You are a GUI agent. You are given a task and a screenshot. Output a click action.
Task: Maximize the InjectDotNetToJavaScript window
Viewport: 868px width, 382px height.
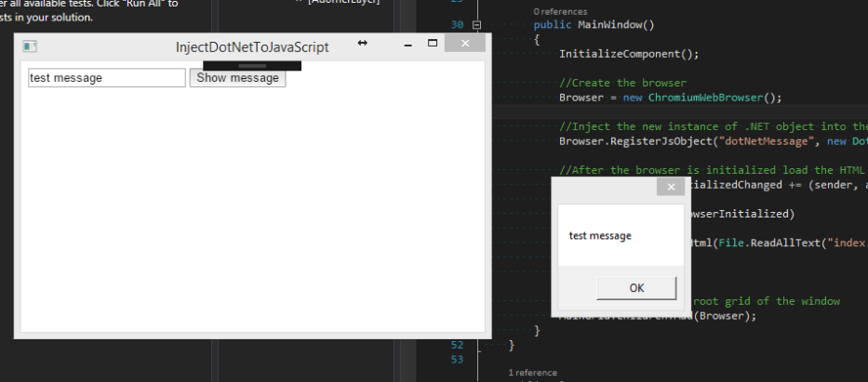tap(433, 43)
